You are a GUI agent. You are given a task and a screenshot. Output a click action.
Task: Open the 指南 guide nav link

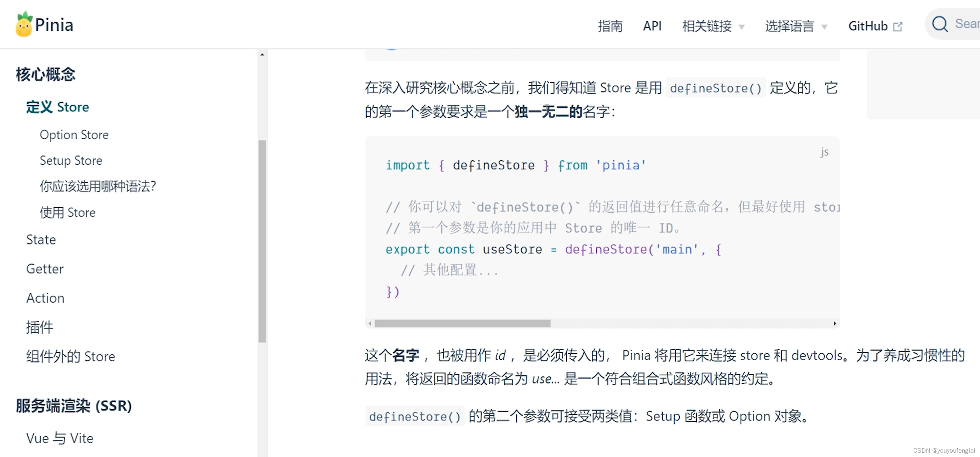pos(610,26)
